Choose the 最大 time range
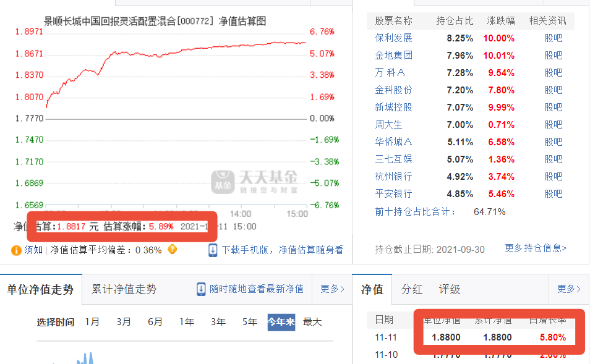Viewport: 590px width, 364px height. pos(313,322)
